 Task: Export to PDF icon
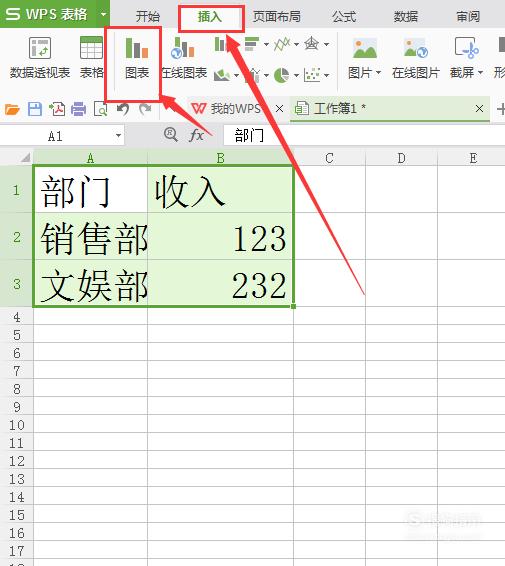coord(57,109)
